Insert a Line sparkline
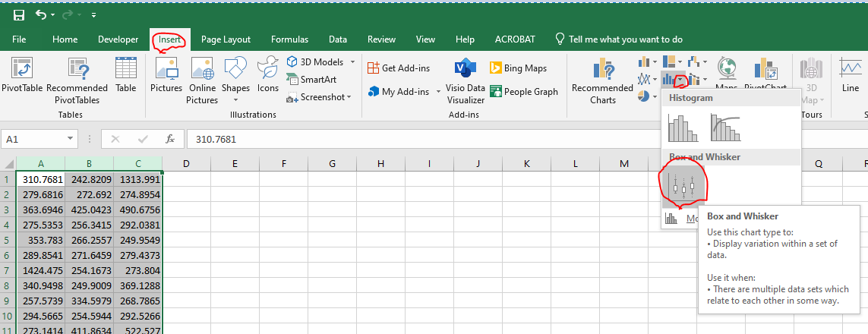This screenshot has height=334, width=868. [850, 75]
